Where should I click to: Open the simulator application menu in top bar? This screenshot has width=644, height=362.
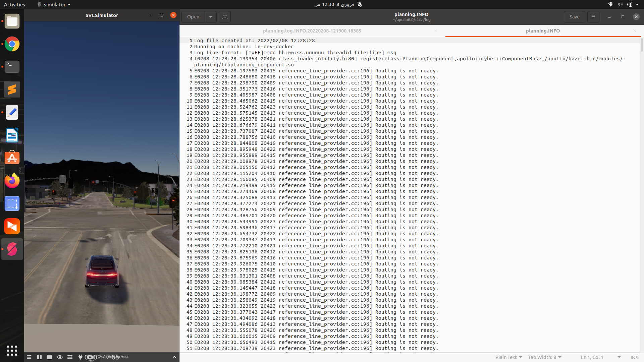coord(54,4)
